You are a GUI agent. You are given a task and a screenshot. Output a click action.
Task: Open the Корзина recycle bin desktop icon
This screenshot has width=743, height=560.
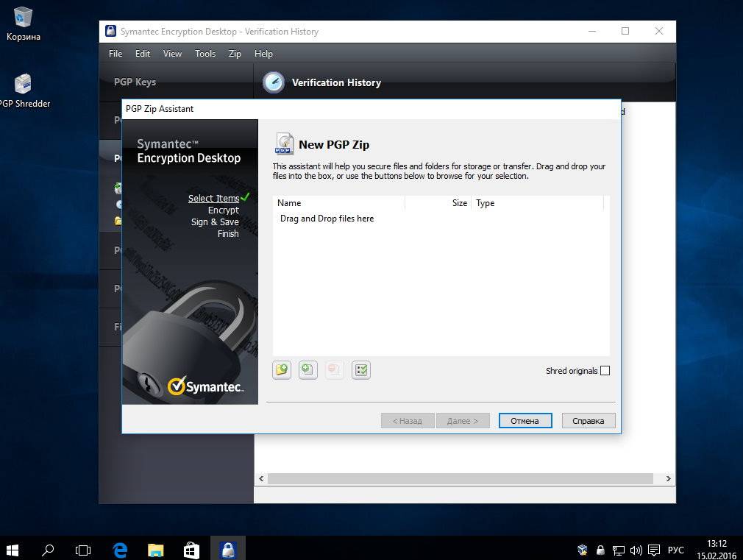pos(23,24)
